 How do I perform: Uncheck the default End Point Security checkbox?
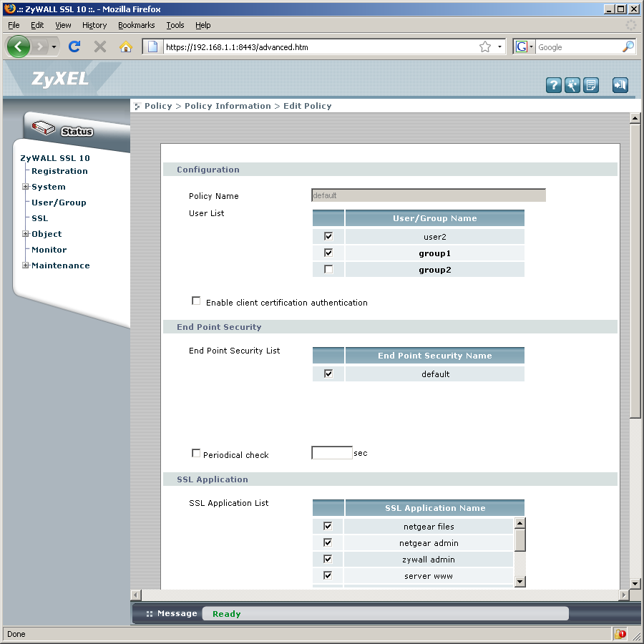328,374
